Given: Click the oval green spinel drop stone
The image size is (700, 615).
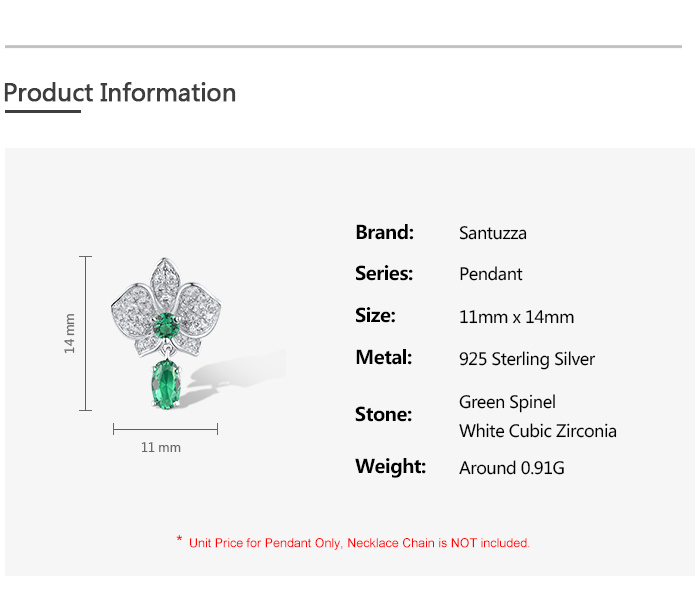Looking at the screenshot, I should (x=165, y=388).
